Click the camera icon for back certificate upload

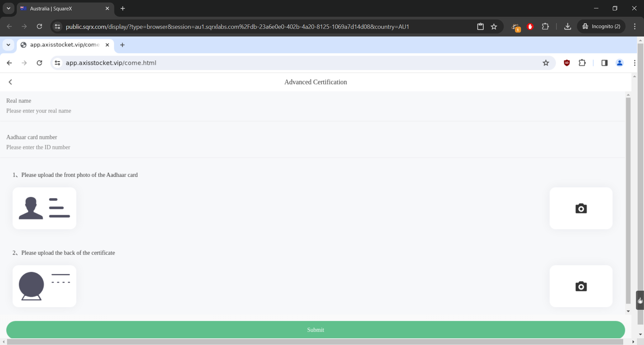(581, 286)
